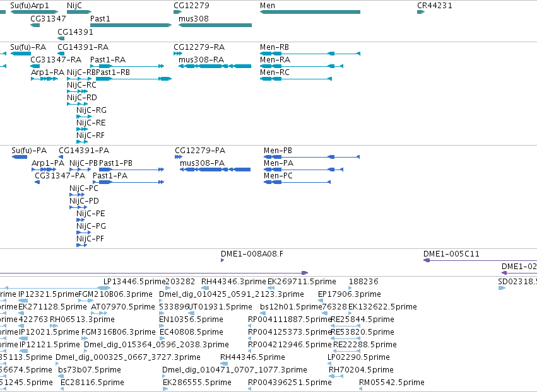
Task: Select the CG12279-PA protein label
Action: point(200,151)
